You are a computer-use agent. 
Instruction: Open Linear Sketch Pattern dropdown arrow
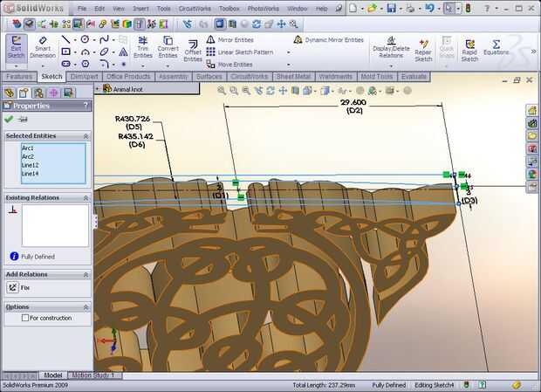click(289, 52)
